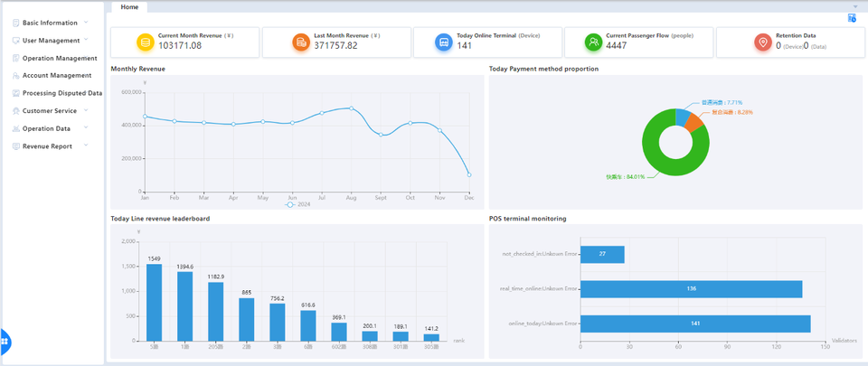Open the tab options dropdown arrow at top right
Viewport: 868px width, 366px height.
(x=854, y=6)
